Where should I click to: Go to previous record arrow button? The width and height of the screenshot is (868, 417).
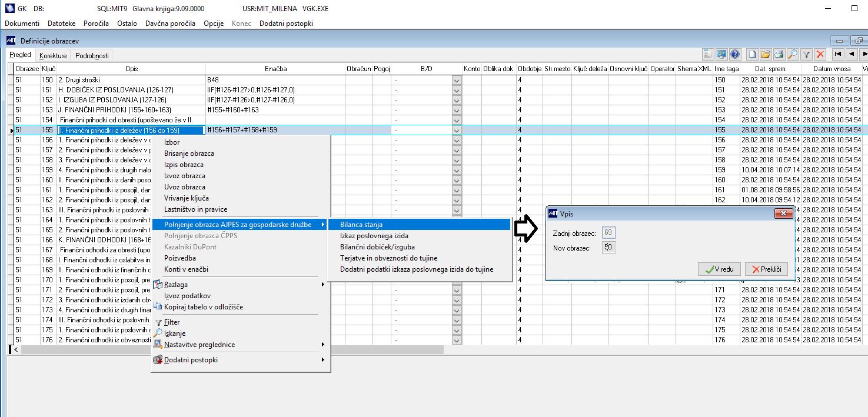(852, 54)
